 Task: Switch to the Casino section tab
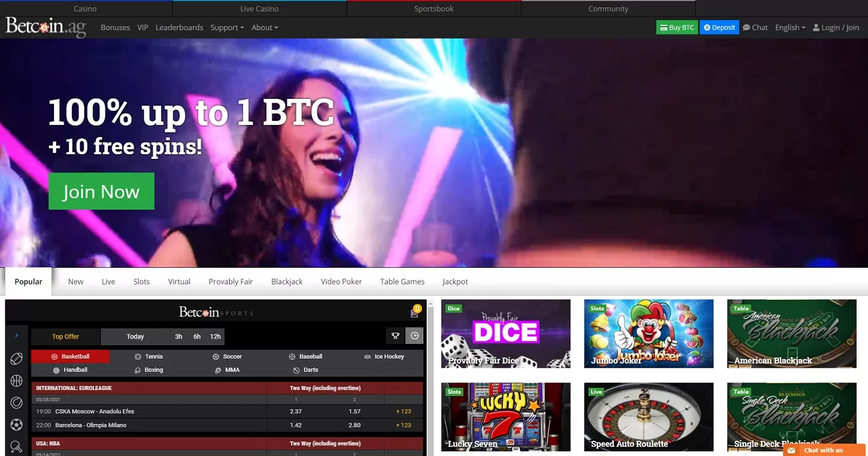[85, 9]
